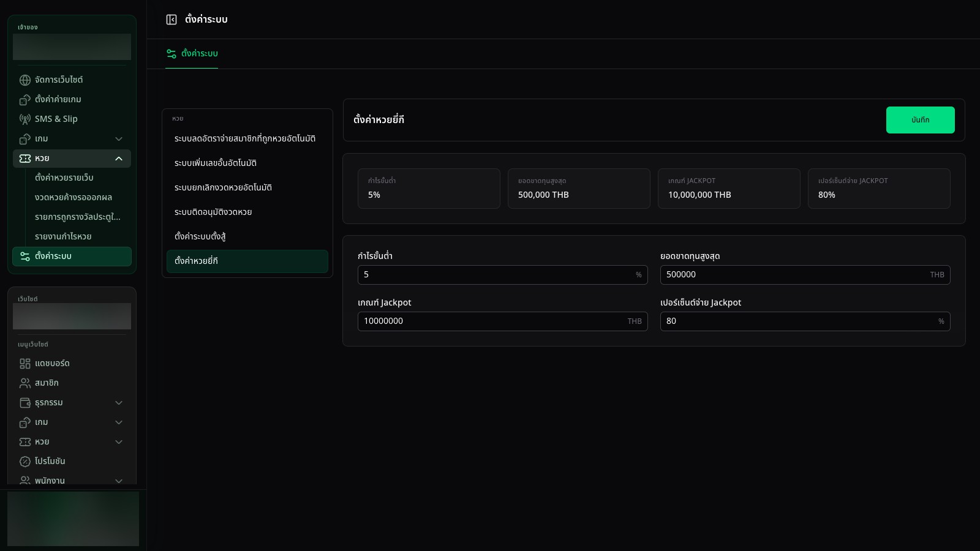The height and width of the screenshot is (551, 980).
Task: Focus the เกณฑ์ Jackpot THB field
Action: click(x=503, y=321)
